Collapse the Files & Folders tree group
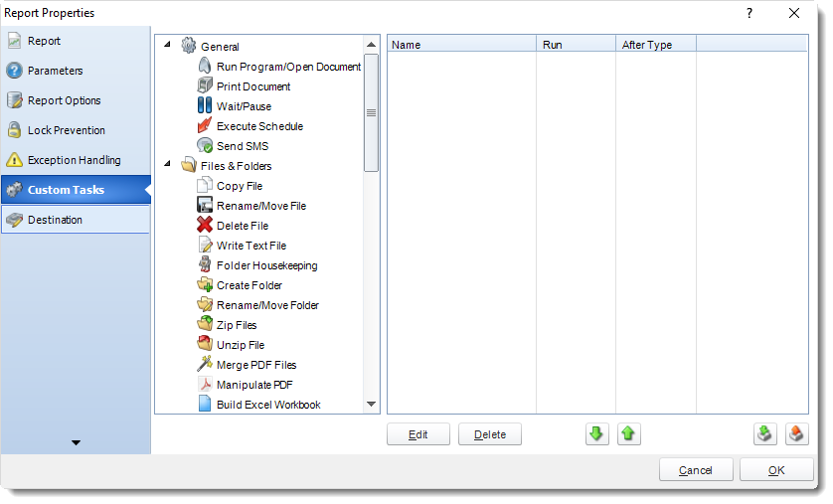This screenshot has height=504, width=833. (167, 164)
